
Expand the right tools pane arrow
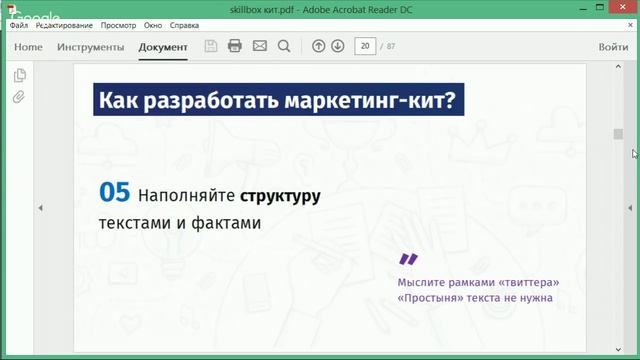click(x=630, y=208)
